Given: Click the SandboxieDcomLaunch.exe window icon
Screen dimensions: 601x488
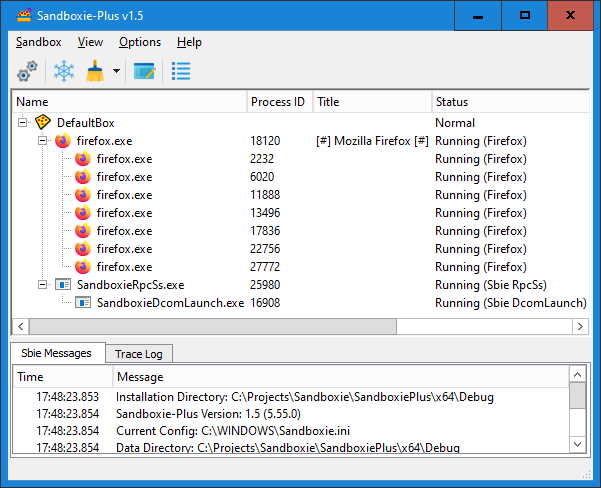Looking at the screenshot, I should tap(83, 303).
